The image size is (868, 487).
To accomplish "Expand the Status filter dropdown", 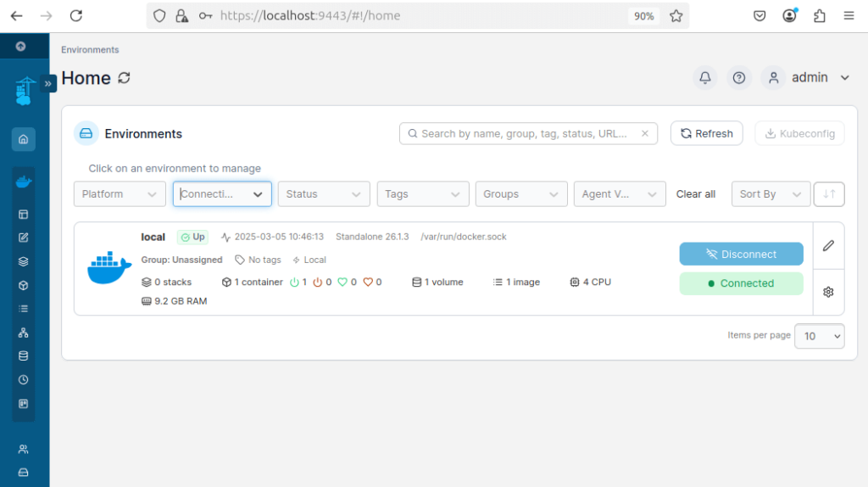I will pyautogui.click(x=324, y=194).
